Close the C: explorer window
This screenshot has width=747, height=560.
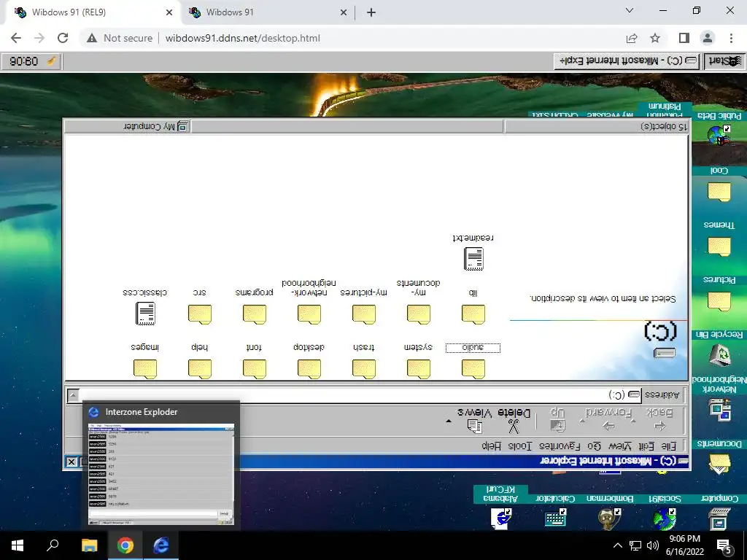[71, 462]
